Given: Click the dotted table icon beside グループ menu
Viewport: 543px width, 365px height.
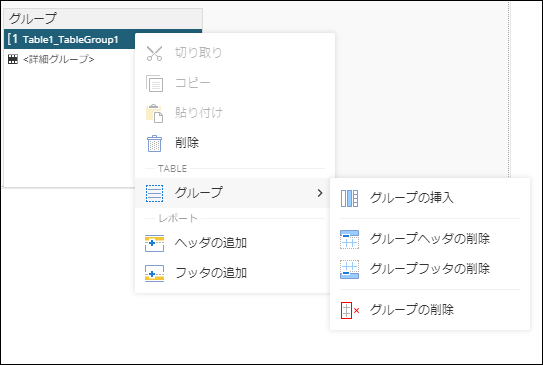Looking at the screenshot, I should coord(154,193).
